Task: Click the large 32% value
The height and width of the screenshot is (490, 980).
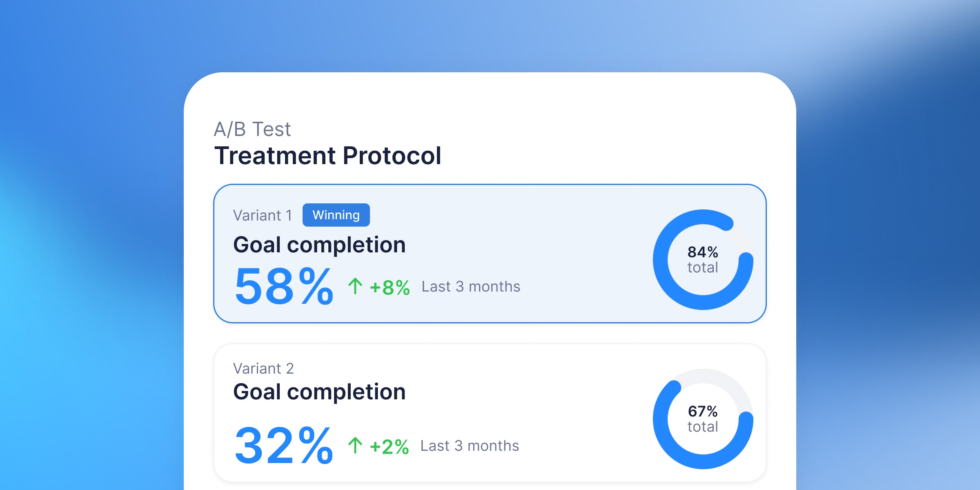Action: tap(284, 445)
